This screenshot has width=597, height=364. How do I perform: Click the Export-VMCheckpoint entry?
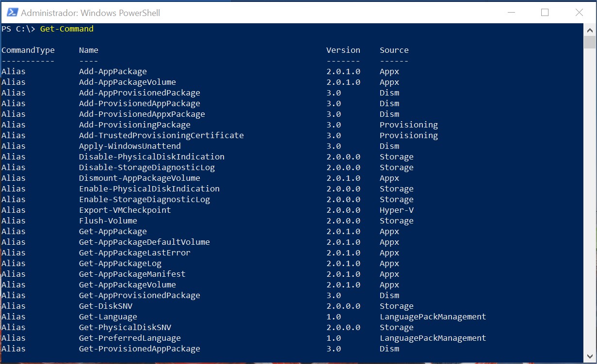pos(125,210)
